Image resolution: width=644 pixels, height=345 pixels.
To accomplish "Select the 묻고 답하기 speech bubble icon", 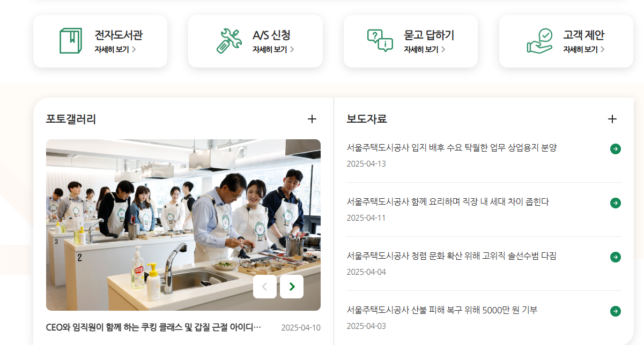I will [x=380, y=41].
